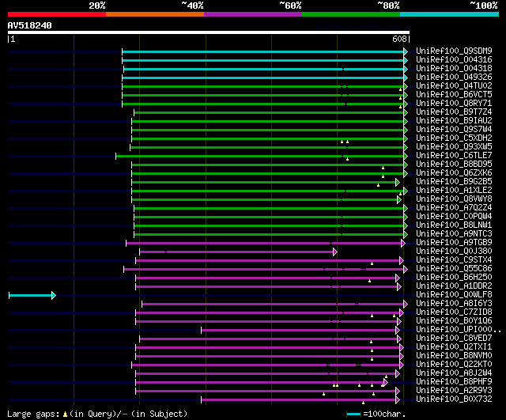506x420 pixels.
Task: Select the UniRef100_B6H250 hit name
Action: tap(454, 278)
